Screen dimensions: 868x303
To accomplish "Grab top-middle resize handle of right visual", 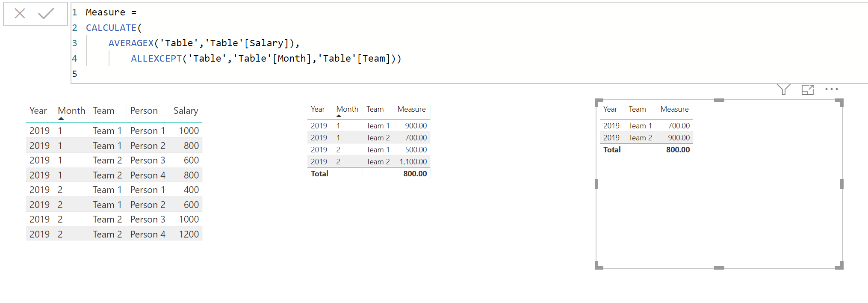I will coord(719,100).
